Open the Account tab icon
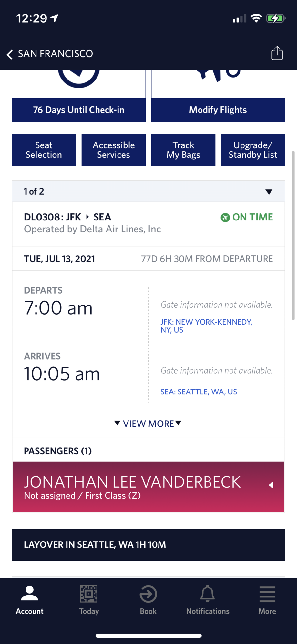The height and width of the screenshot is (644, 297). click(30, 594)
